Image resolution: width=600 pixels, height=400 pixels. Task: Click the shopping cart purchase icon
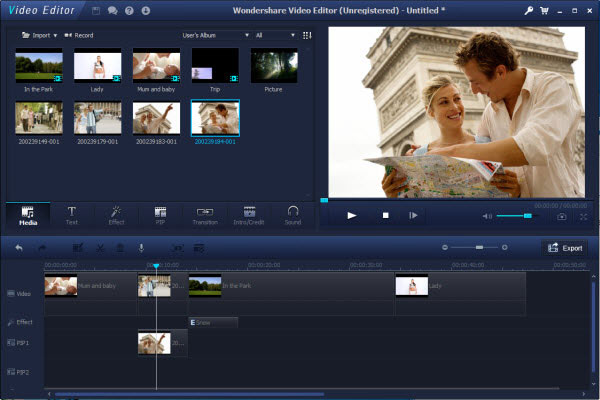(544, 11)
